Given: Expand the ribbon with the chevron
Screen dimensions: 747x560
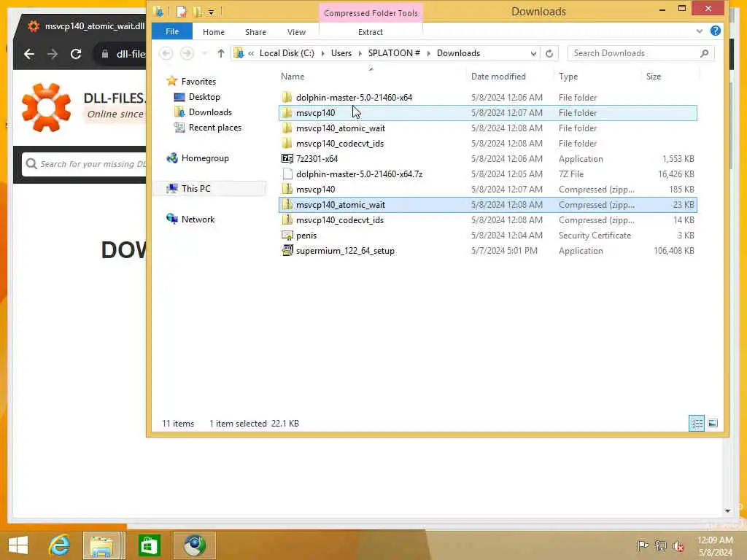Looking at the screenshot, I should pos(699,31).
